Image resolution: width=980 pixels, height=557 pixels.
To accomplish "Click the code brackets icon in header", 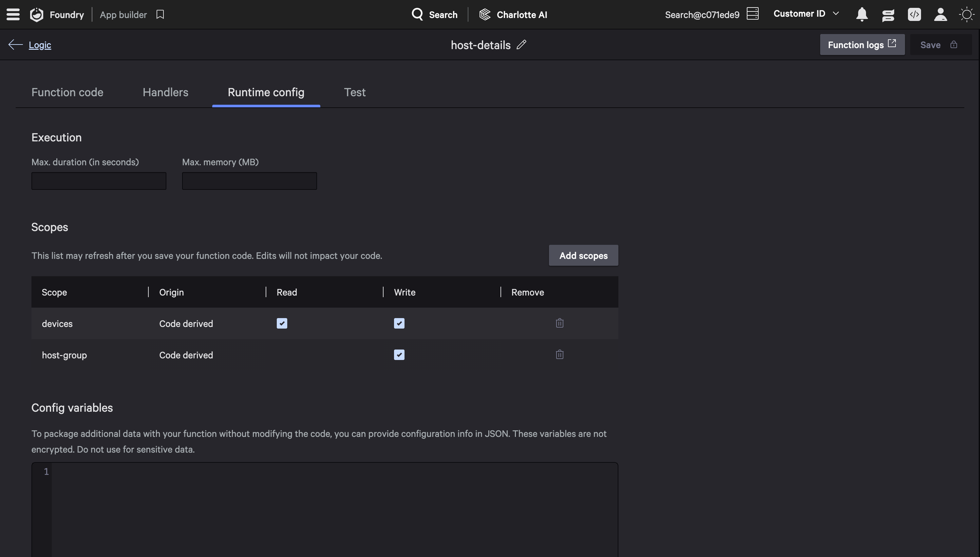I will pos(914,14).
